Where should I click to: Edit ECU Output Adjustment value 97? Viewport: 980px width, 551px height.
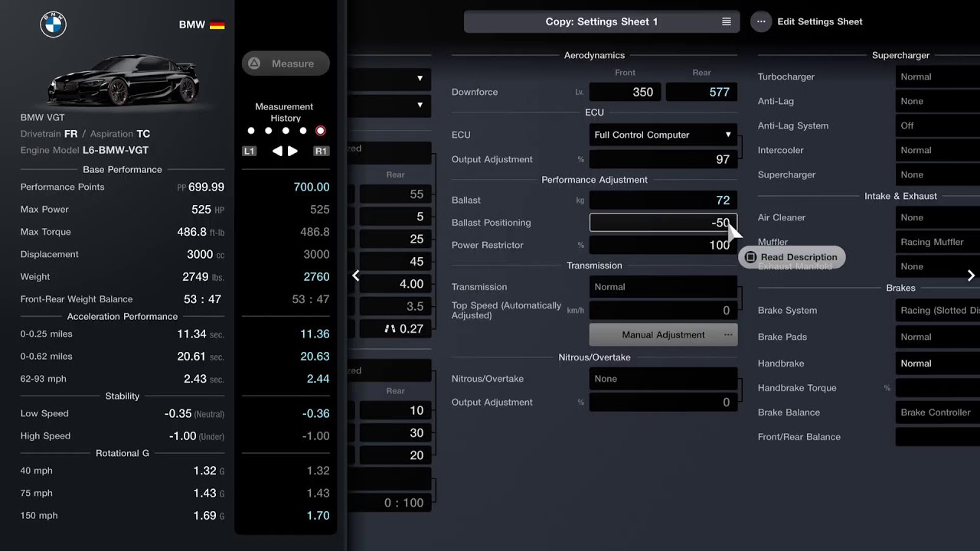click(x=663, y=159)
